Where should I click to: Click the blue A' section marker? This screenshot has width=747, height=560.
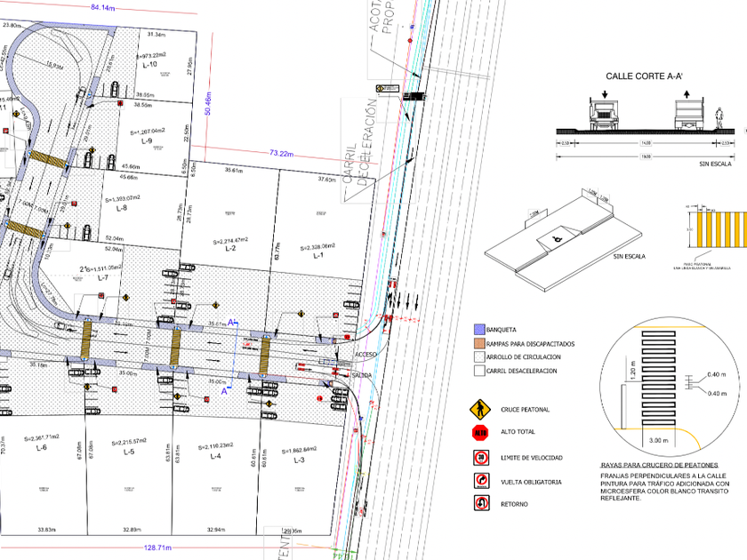point(231,323)
